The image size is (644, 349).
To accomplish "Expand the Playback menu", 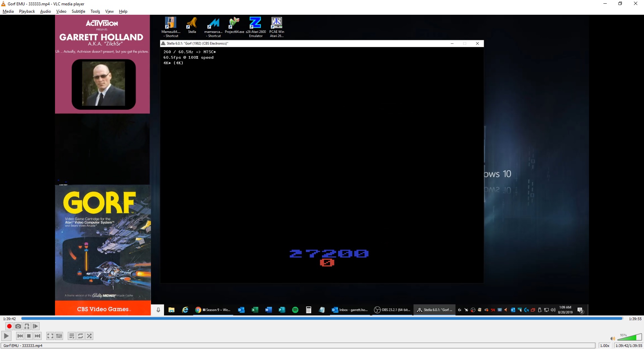I will (27, 11).
